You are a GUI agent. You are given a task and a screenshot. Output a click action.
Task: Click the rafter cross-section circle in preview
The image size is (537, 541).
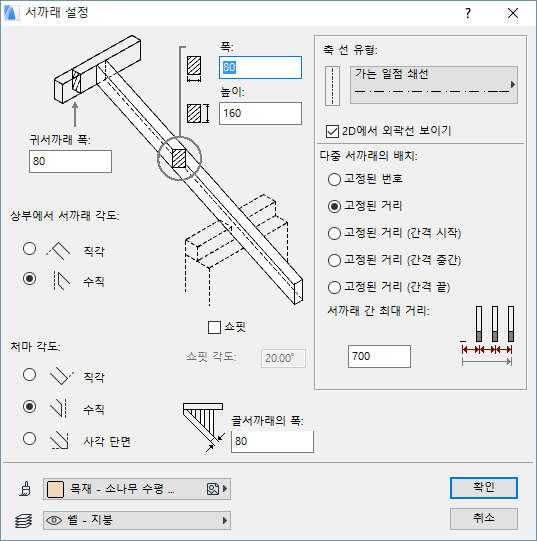(x=179, y=158)
